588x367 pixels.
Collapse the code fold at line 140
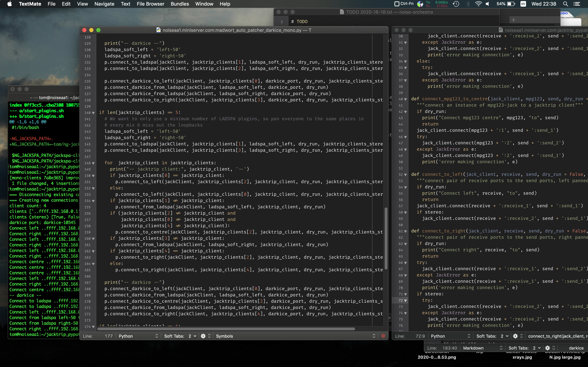[x=93, y=113]
